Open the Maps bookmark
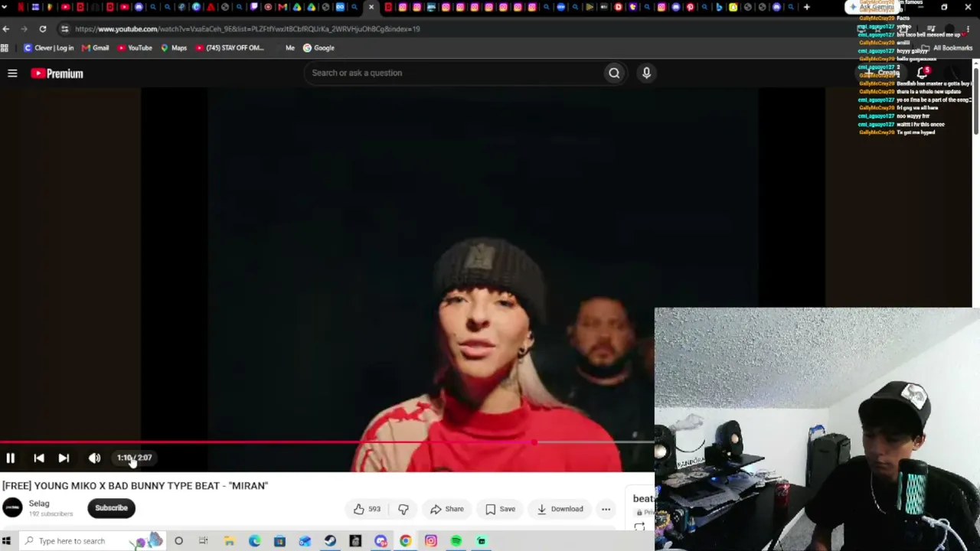Screen dimensions: 980x551 pos(174,47)
